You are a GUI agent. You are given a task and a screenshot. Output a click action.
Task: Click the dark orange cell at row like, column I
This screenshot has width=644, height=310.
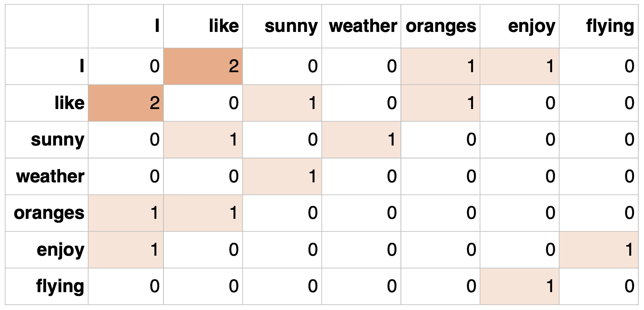(126, 103)
